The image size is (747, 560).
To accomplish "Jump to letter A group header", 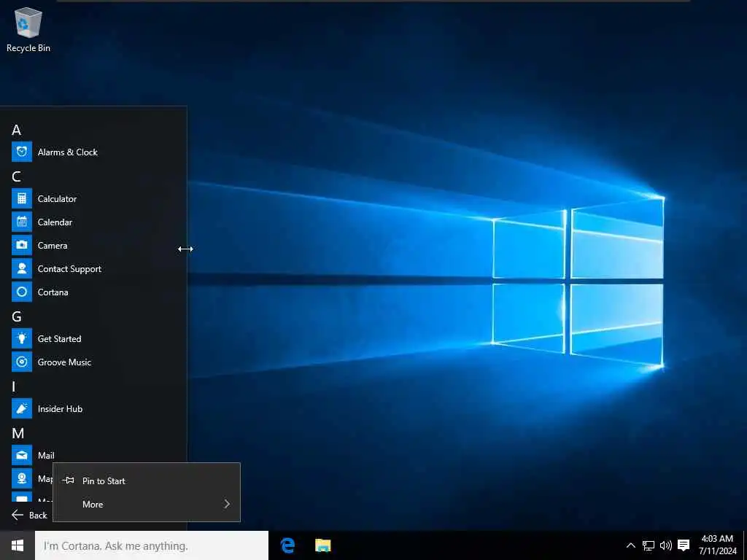I will pos(17,130).
